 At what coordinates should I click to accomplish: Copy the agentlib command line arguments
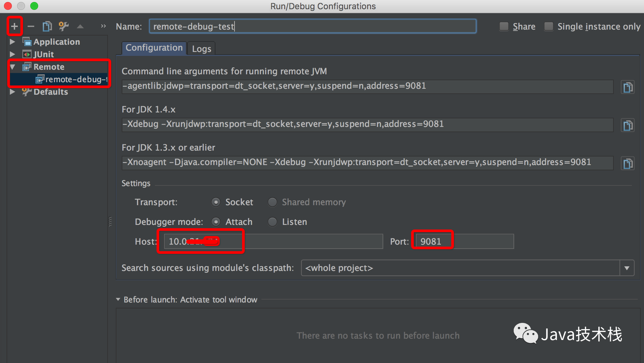tap(628, 87)
